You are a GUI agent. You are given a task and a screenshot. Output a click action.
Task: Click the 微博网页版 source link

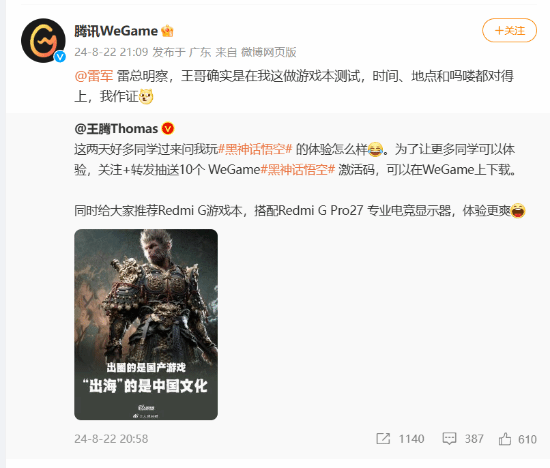(x=268, y=52)
